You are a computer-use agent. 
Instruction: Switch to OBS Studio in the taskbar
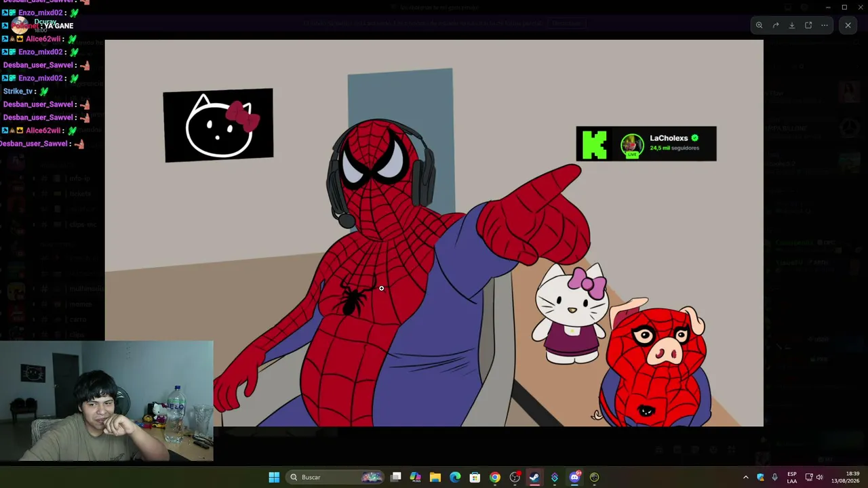(515, 477)
